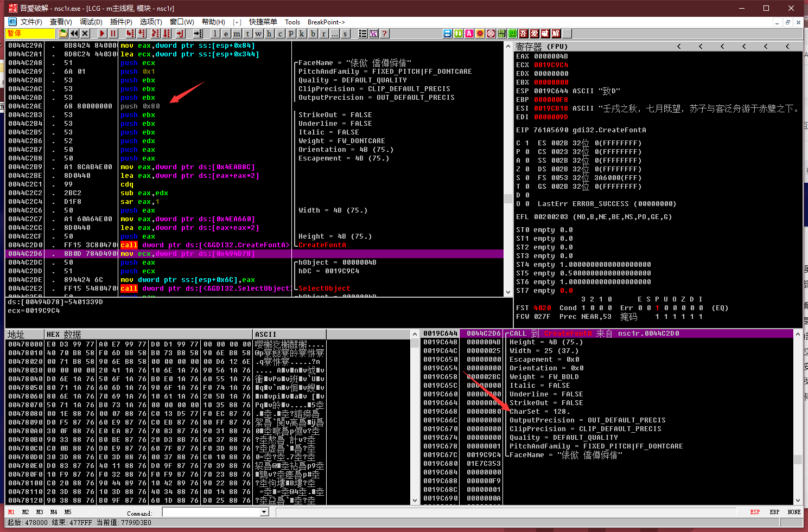Click the Trace Into toolbar icon

tap(155, 34)
